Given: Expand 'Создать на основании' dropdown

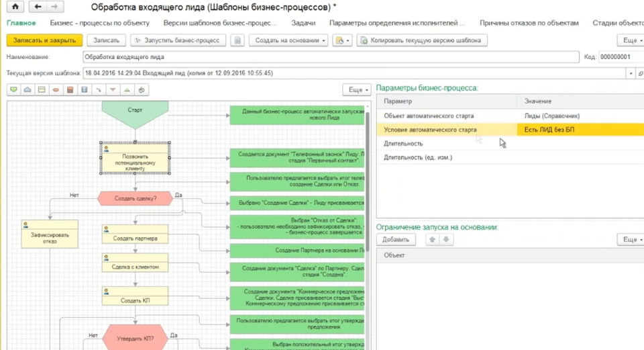Looking at the screenshot, I should 288,40.
